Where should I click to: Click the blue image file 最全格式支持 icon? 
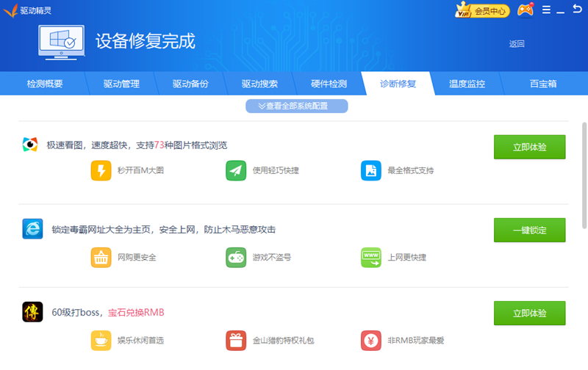(371, 170)
